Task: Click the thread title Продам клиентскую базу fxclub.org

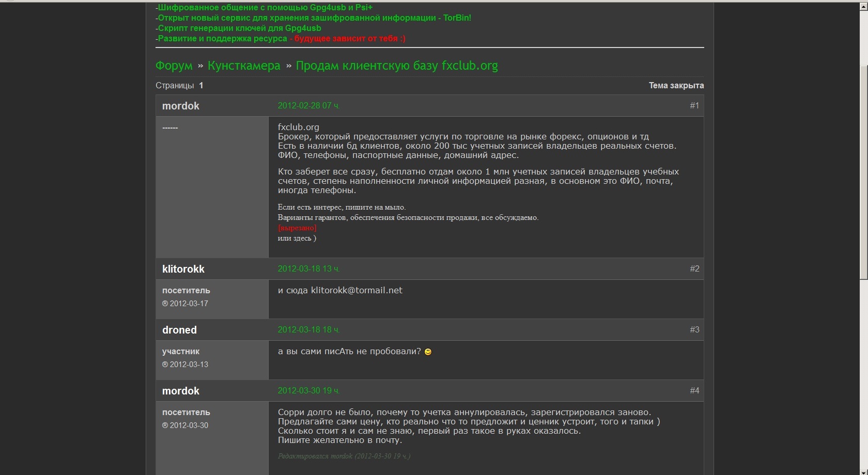Action: 397,66
